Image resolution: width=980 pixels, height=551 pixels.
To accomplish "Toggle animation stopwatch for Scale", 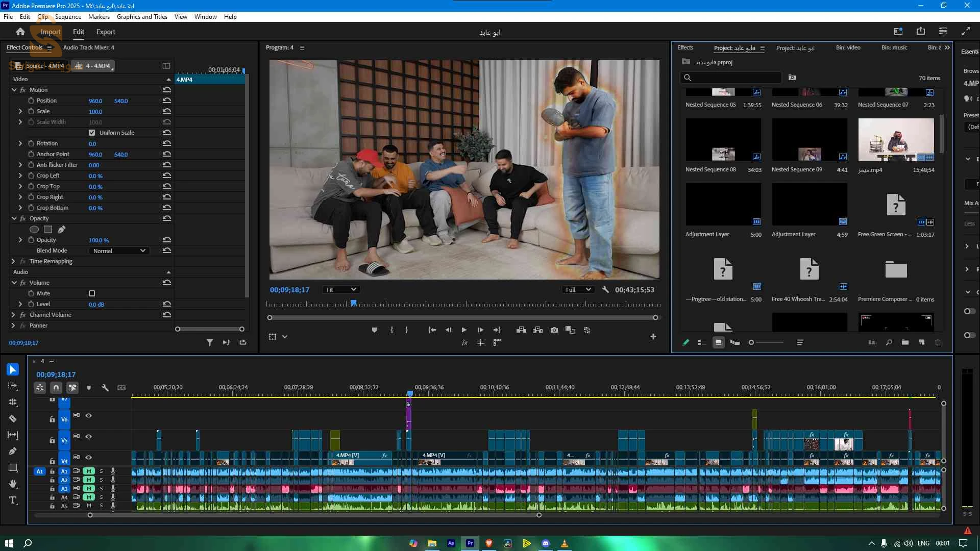I will 31,111.
